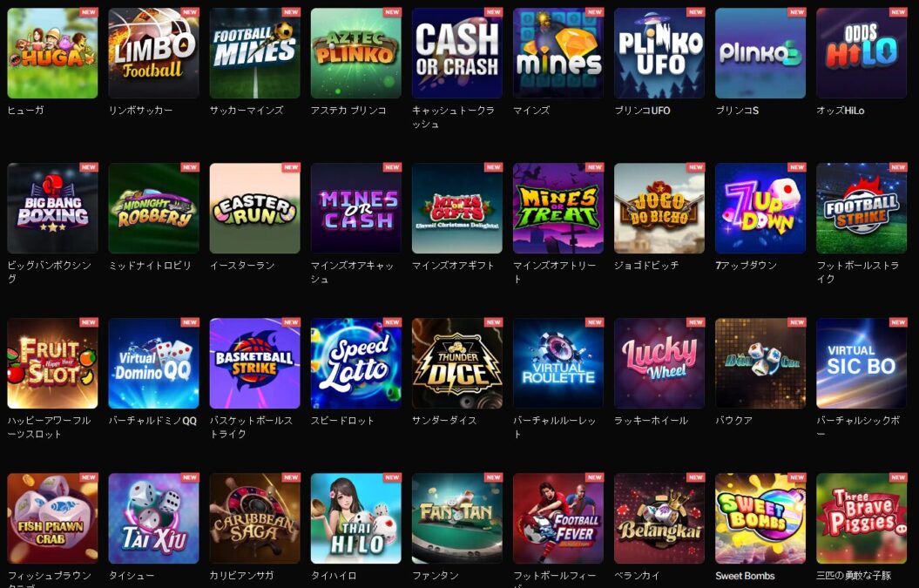Choose the Odds HiLo game
The image size is (919, 588).
tap(862, 53)
